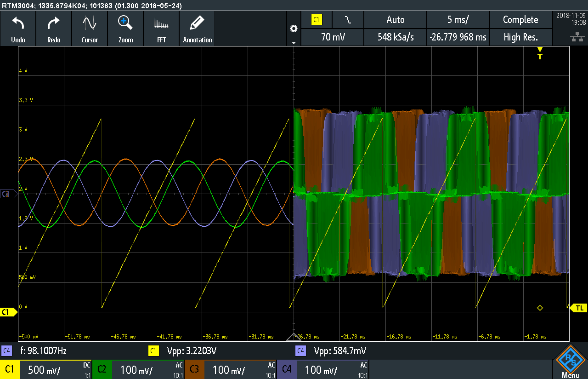Open High Res. acquisition mode selector

point(520,37)
